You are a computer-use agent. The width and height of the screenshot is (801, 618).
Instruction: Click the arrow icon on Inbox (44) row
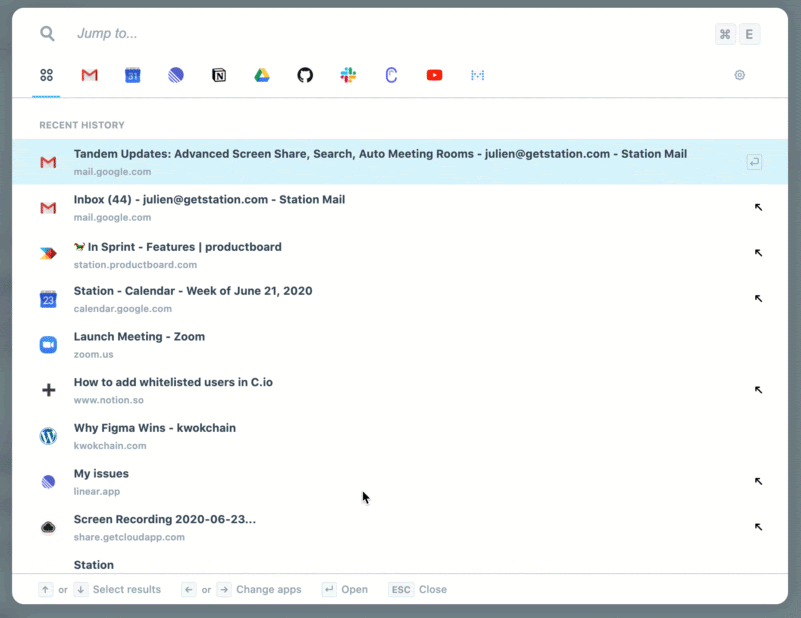pyautogui.click(x=759, y=207)
